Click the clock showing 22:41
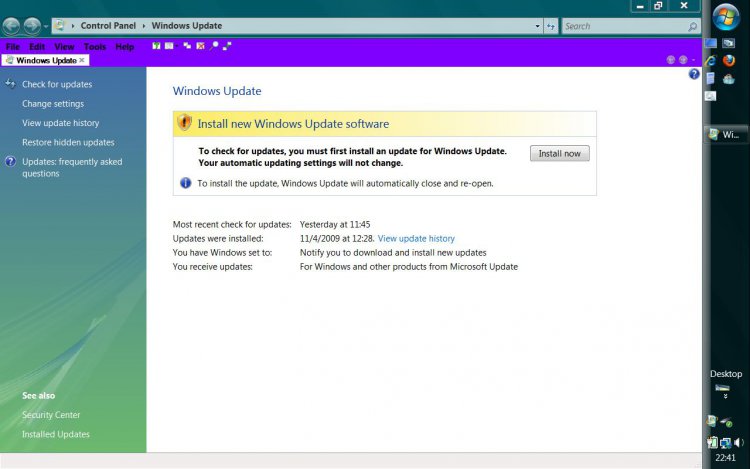The height and width of the screenshot is (469, 750). coord(725,458)
